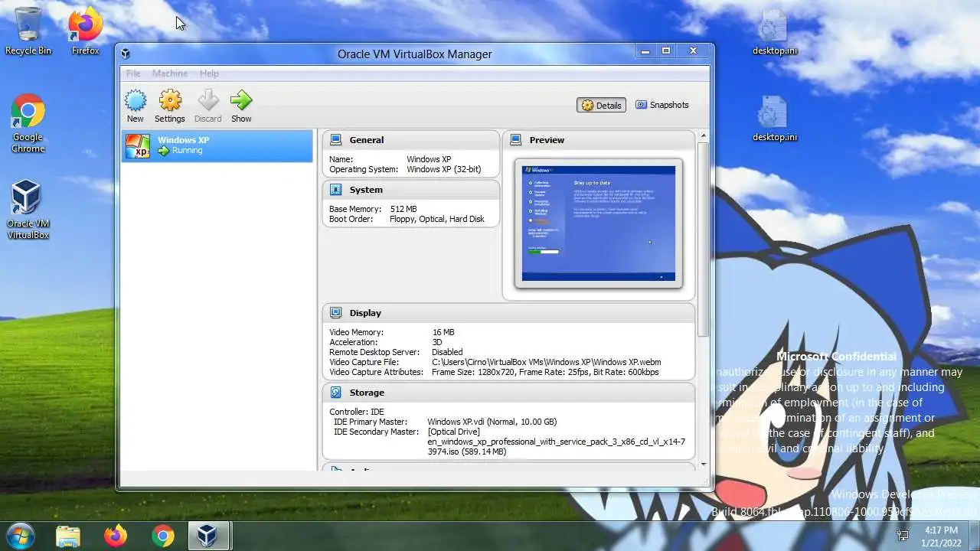Image resolution: width=980 pixels, height=551 pixels.
Task: Click the VirtualBox taskbar button
Action: [x=207, y=536]
